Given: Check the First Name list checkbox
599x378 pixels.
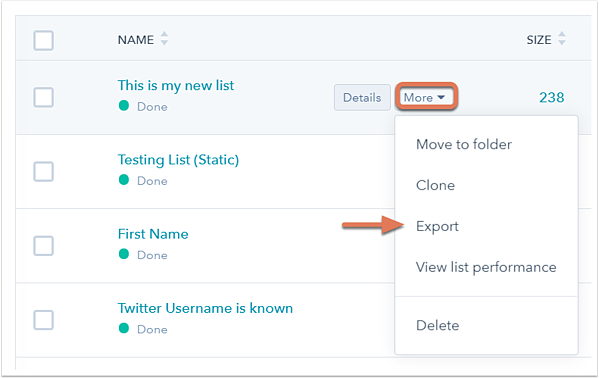Looking at the screenshot, I should coord(44,245).
